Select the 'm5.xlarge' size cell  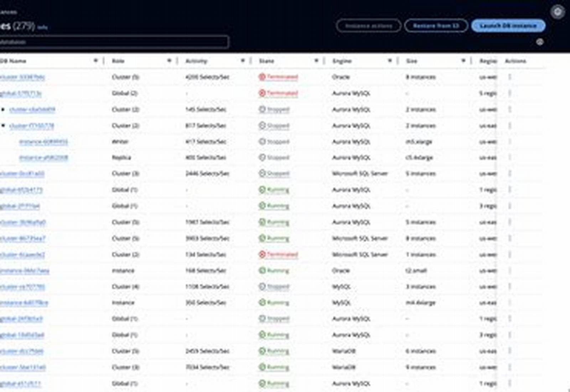coord(419,142)
